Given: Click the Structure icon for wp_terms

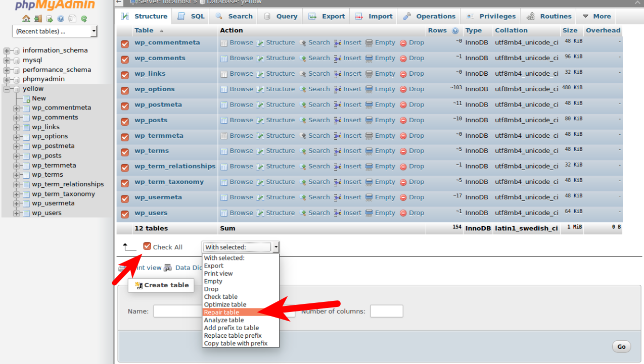Looking at the screenshot, I should 260,151.
